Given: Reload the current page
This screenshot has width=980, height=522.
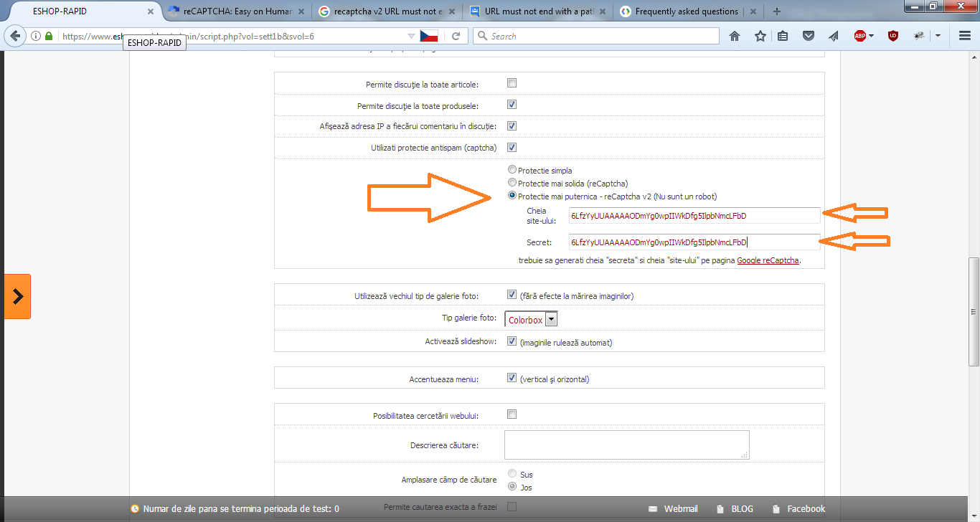Looking at the screenshot, I should pos(456,36).
